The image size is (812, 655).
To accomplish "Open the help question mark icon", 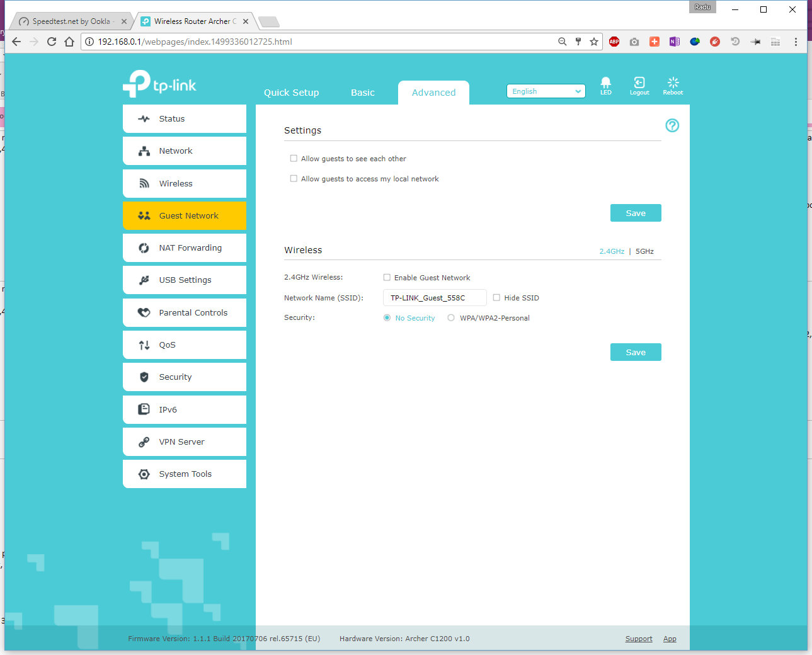I will click(x=672, y=125).
